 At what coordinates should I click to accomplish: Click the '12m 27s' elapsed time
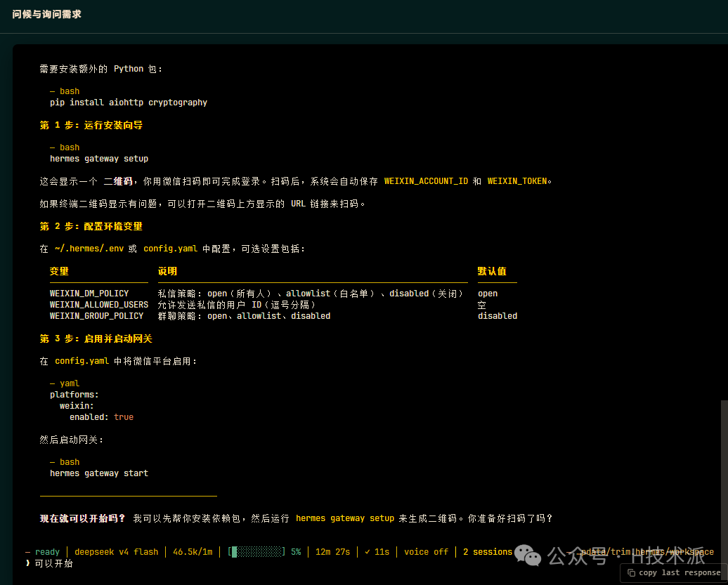332,551
